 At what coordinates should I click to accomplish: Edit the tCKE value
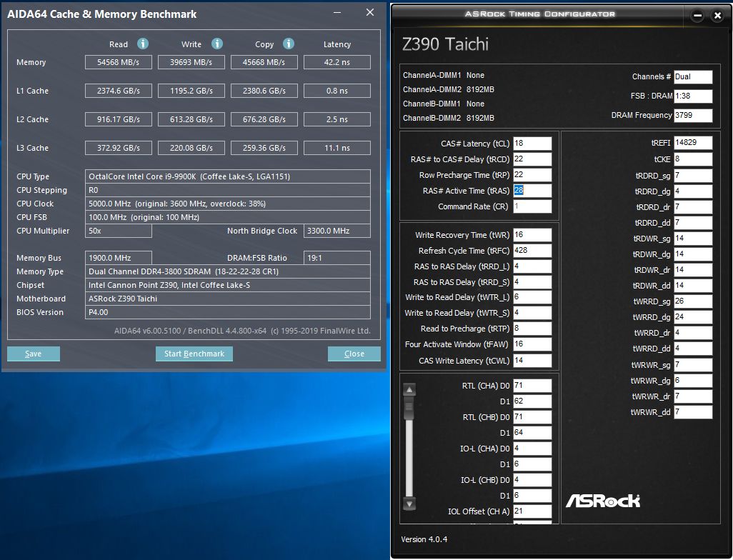tap(693, 159)
